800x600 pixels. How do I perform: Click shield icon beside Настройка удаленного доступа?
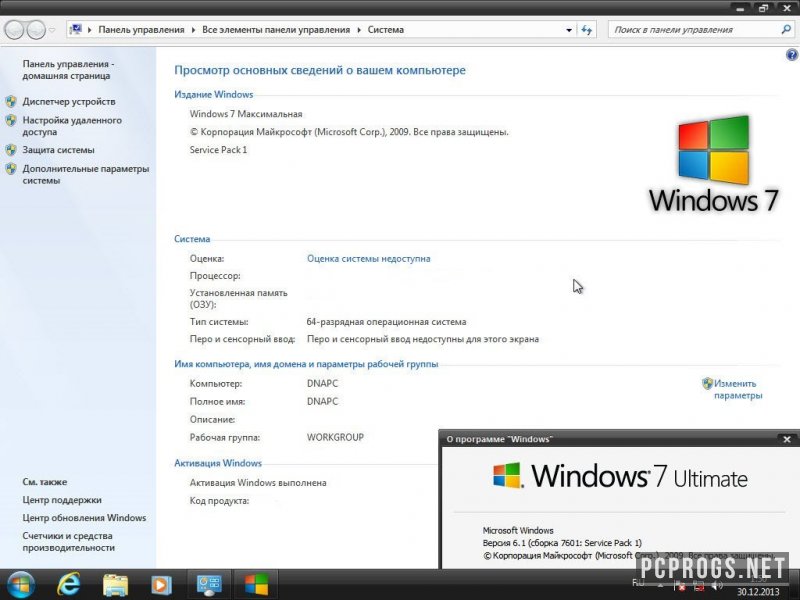11,121
